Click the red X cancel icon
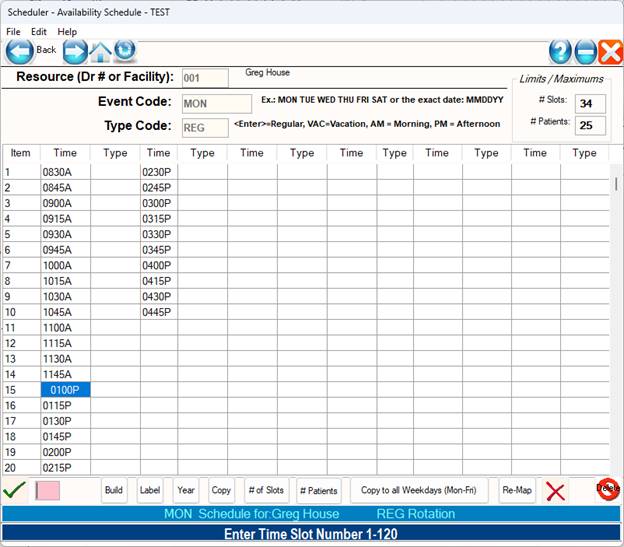Viewport: 624px width, 547px height. pos(555,491)
